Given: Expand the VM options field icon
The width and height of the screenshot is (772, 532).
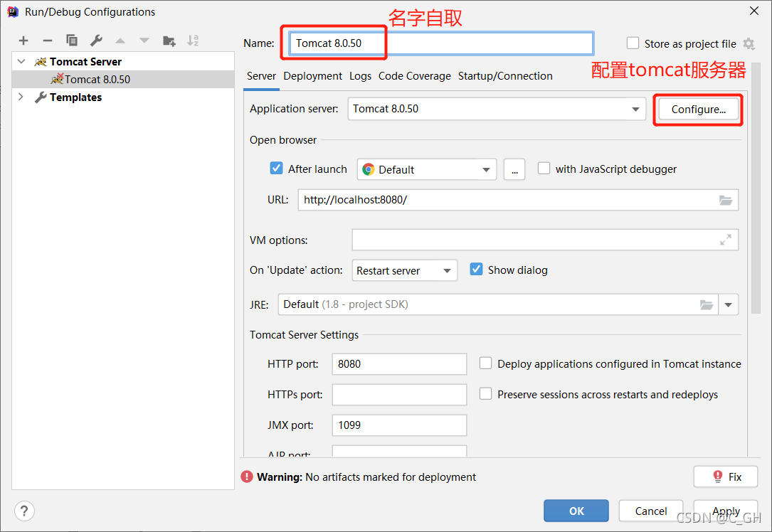Looking at the screenshot, I should tap(726, 240).
